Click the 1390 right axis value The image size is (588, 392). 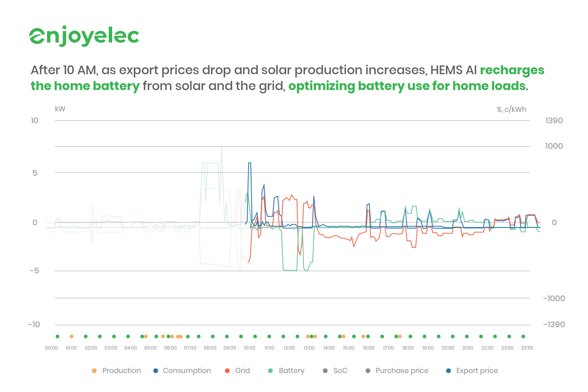pos(554,121)
